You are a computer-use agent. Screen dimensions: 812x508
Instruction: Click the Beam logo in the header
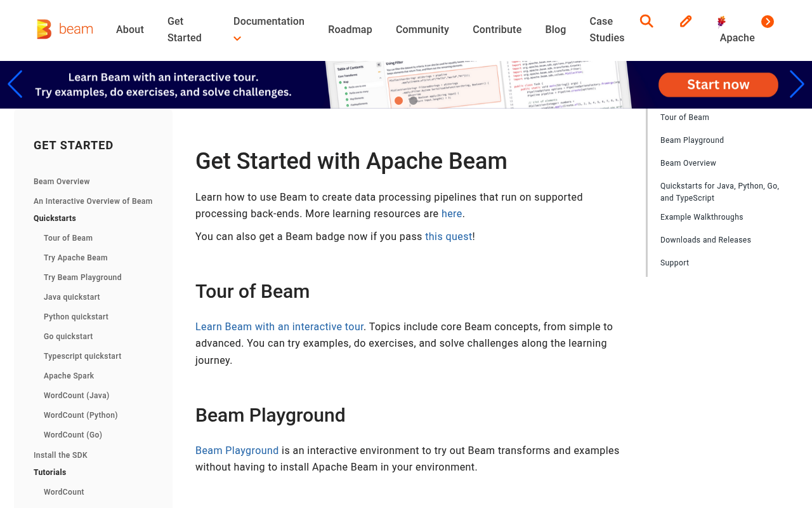tap(65, 29)
